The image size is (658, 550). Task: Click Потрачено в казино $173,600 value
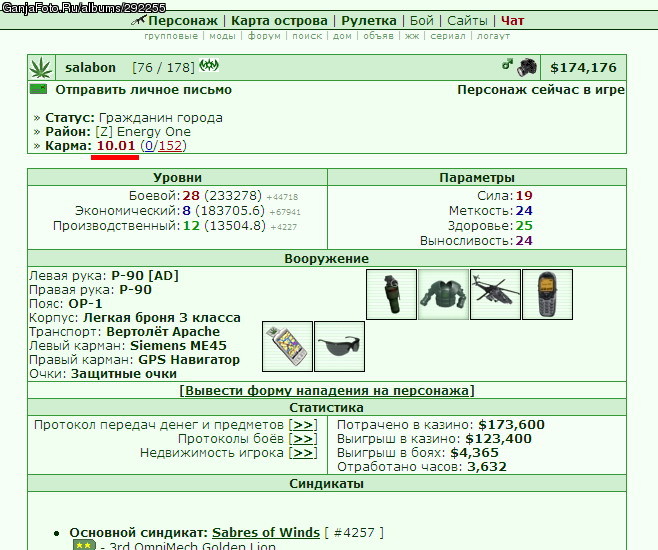(x=511, y=425)
